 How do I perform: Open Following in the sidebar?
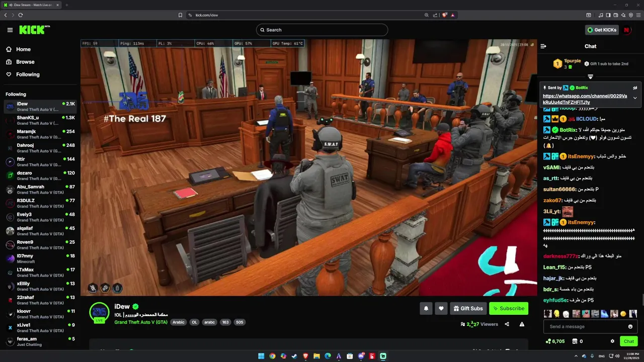[x=28, y=74]
